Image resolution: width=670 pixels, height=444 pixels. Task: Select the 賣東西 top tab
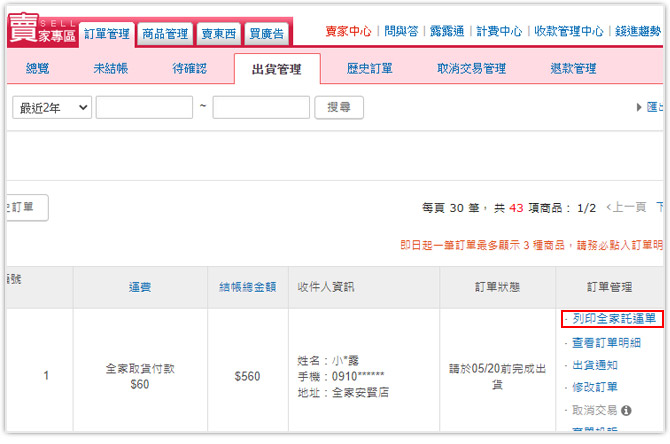click(217, 34)
